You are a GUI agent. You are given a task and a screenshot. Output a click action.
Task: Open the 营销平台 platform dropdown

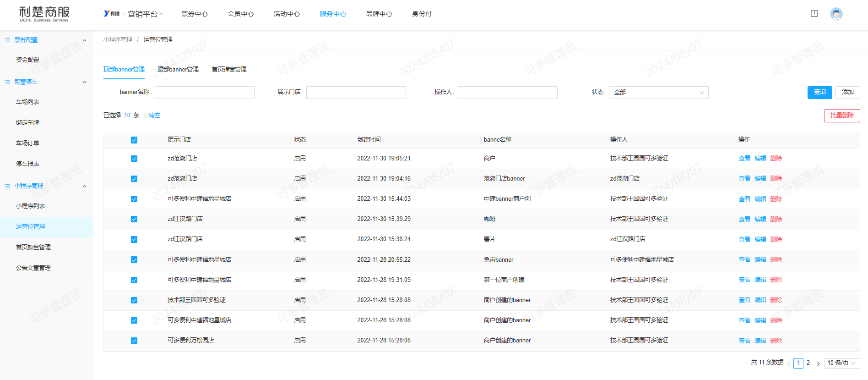pos(146,14)
